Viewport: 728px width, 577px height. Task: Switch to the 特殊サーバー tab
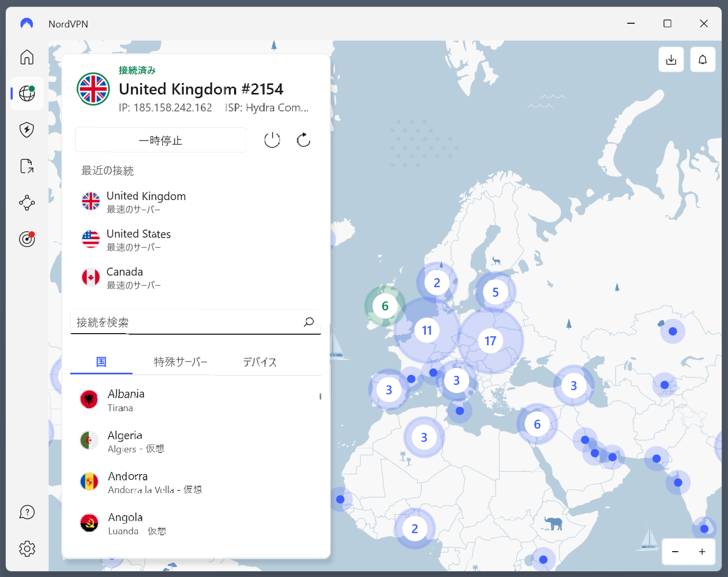(181, 362)
